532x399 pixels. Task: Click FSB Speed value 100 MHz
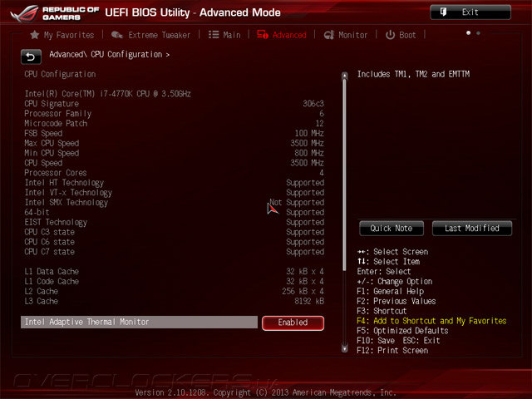click(309, 133)
